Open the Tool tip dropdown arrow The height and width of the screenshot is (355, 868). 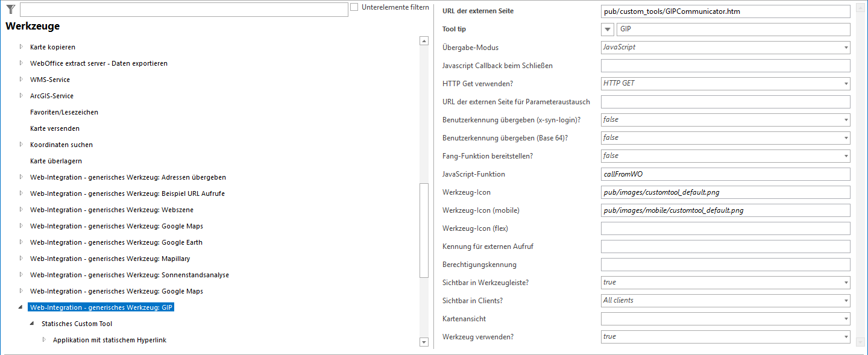[607, 29]
